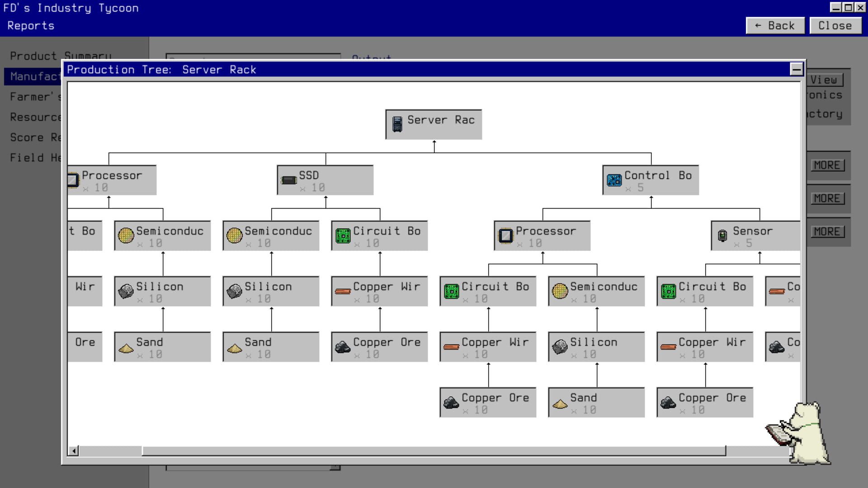868x488 pixels.
Task: Click the partially visible Wir node at left
Action: coord(85,291)
